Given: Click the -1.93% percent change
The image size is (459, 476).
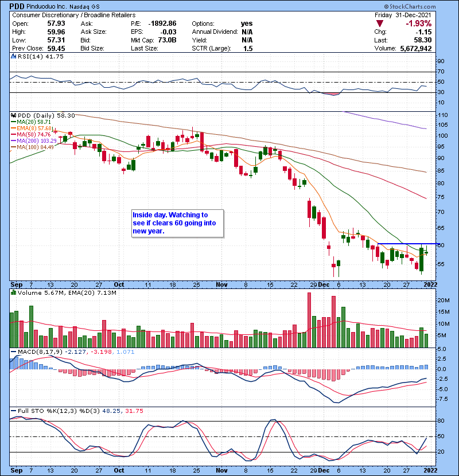Looking at the screenshot, I should [419, 24].
